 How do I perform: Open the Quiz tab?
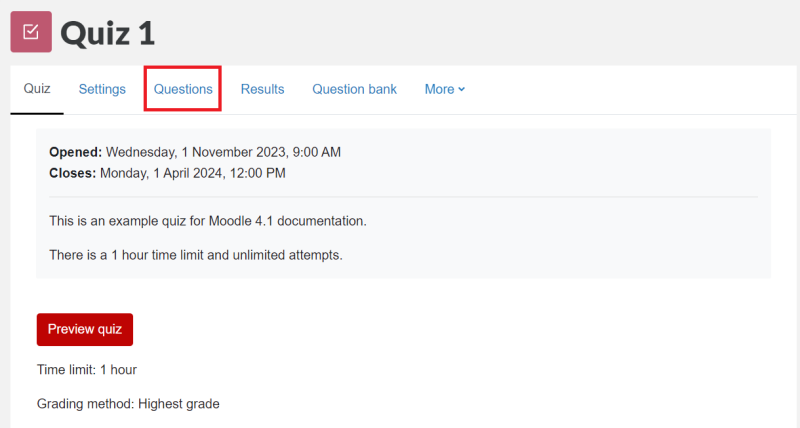coord(37,89)
